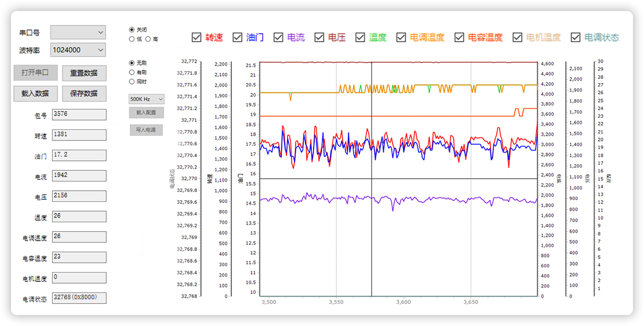Toggle the 电压 voltage checkbox

[x=319, y=38]
